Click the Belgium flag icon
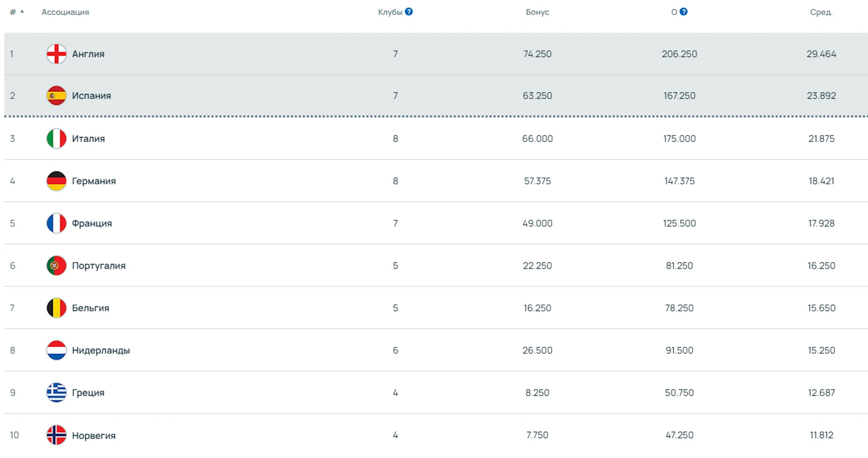The image size is (868, 458). pos(56,308)
